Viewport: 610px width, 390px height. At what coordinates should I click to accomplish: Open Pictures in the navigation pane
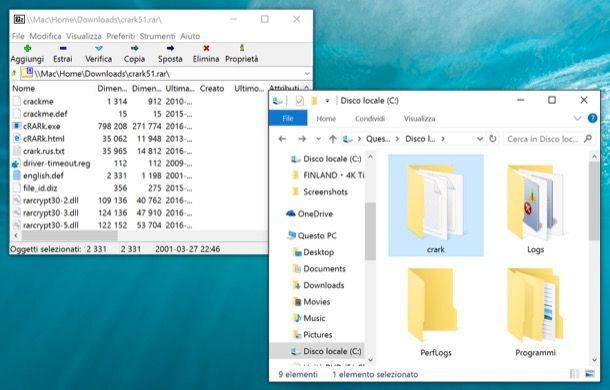312,335
